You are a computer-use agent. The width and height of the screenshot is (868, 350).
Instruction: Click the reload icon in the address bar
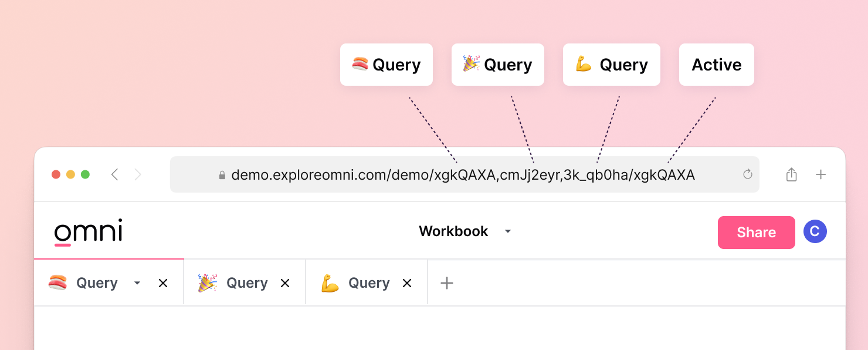click(x=747, y=174)
